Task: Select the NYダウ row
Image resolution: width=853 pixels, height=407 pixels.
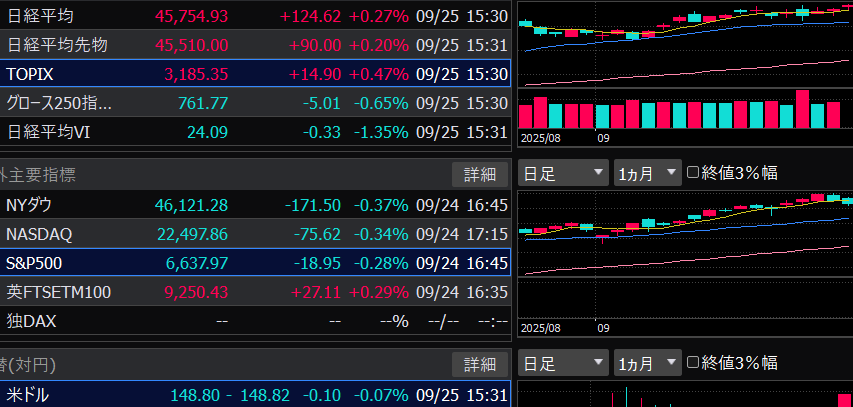Action: pyautogui.click(x=255, y=205)
